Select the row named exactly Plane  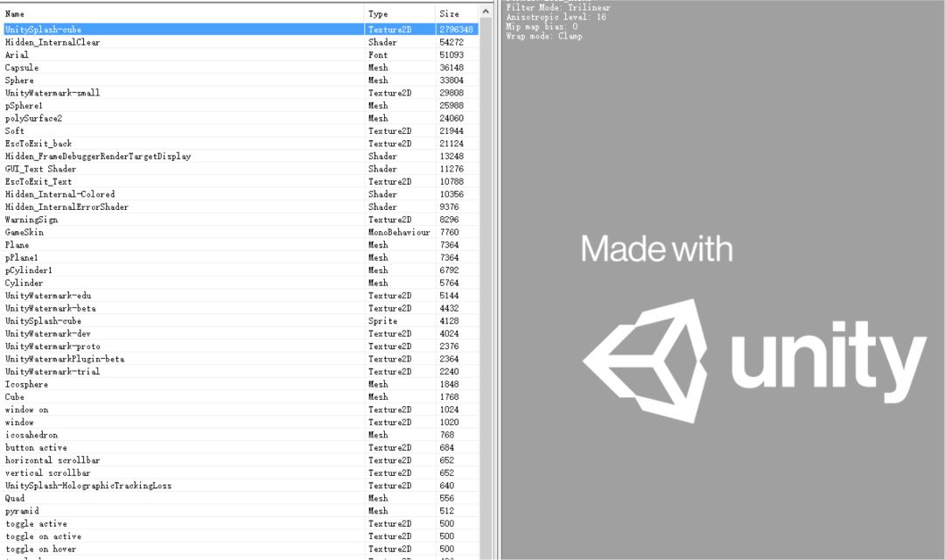point(241,245)
